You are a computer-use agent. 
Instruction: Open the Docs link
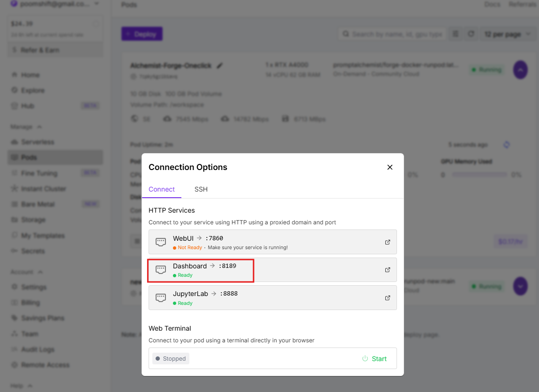click(x=492, y=5)
